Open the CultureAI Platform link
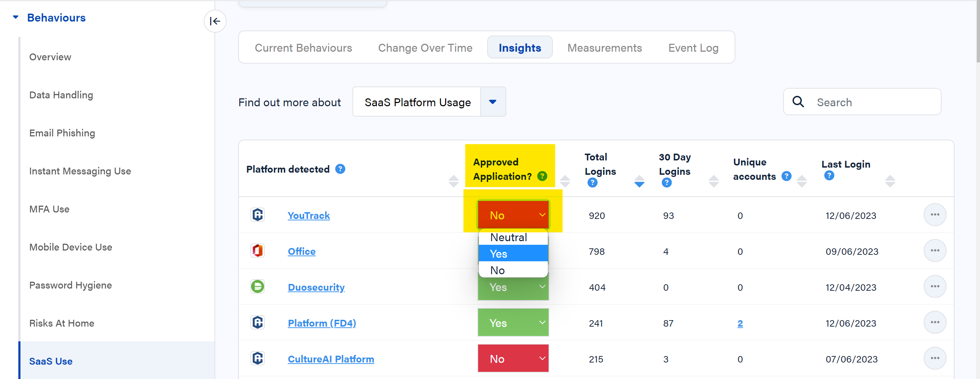Screen dimensions: 980x379 coord(330,359)
